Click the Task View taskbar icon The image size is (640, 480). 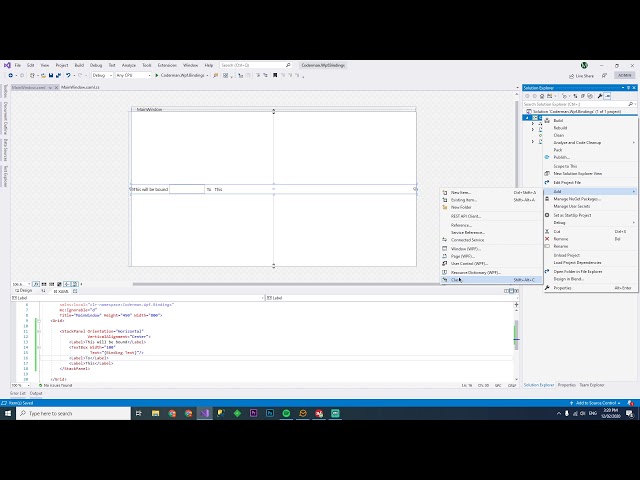[139, 413]
